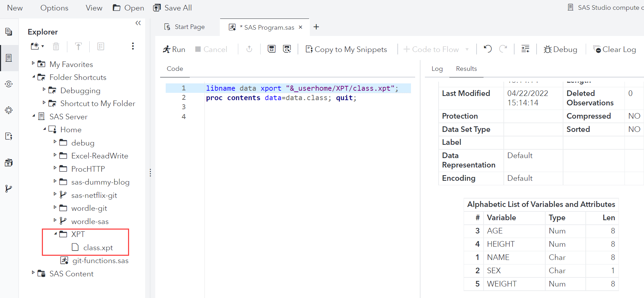Screen dimensions: 644x298
Task: Collapse the XPT folder
Action: (x=55, y=233)
